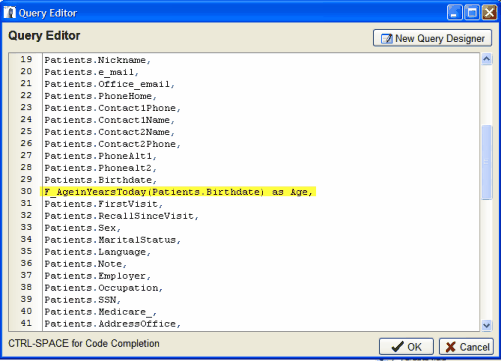Click the Query Editor title bar app icon
This screenshot has width=501, height=361.
pos(10,13)
